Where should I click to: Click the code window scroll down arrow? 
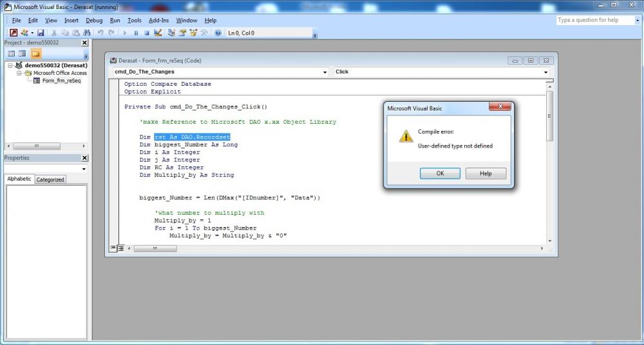(x=549, y=241)
